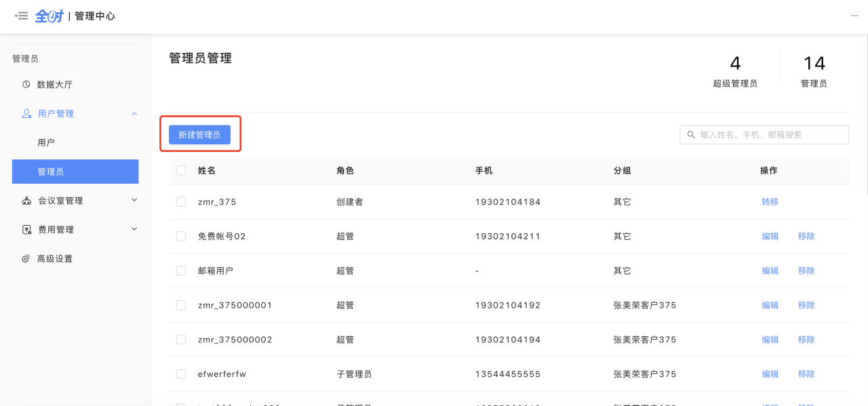The image size is (868, 406).
Task: Toggle the select-all checkbox in table header
Action: tap(181, 171)
